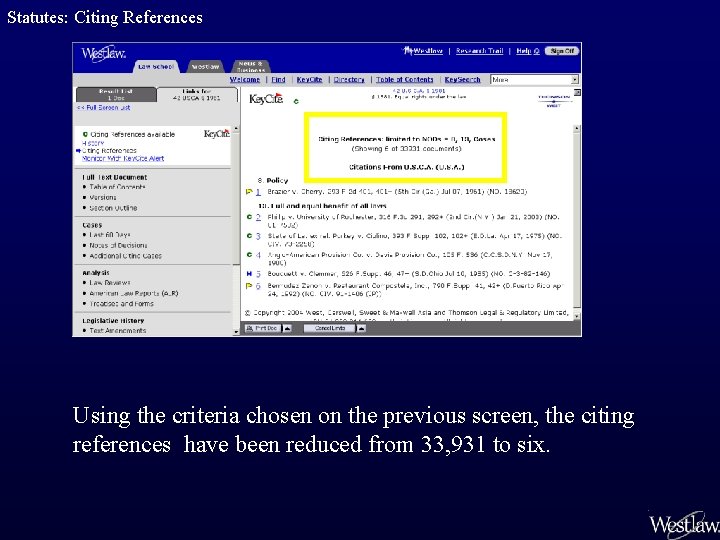Open the Last 60 Days cases item
The width and height of the screenshot is (720, 540).
pyautogui.click(x=110, y=235)
